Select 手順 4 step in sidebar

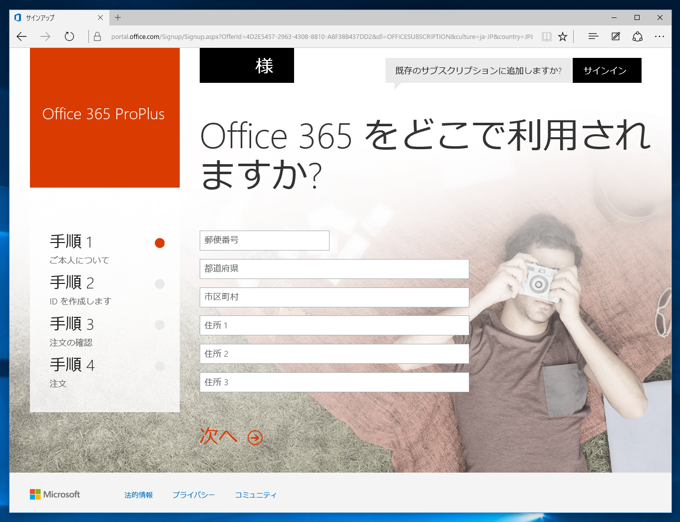pyautogui.click(x=72, y=365)
